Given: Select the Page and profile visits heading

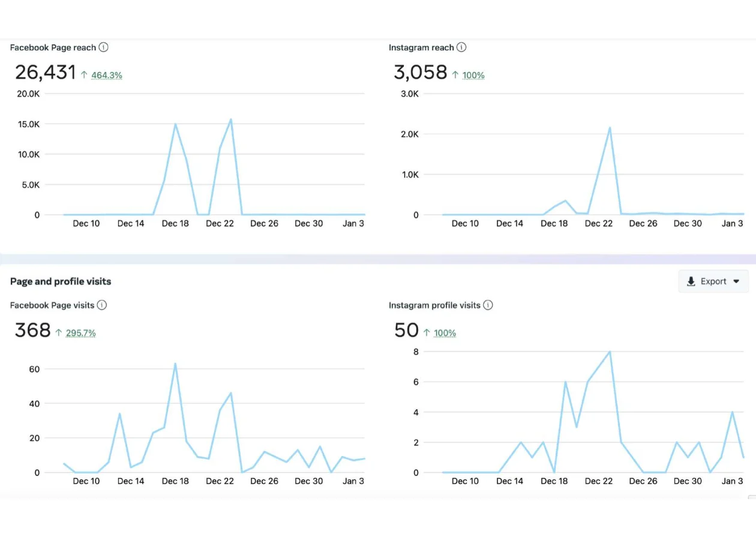Looking at the screenshot, I should coord(60,281).
